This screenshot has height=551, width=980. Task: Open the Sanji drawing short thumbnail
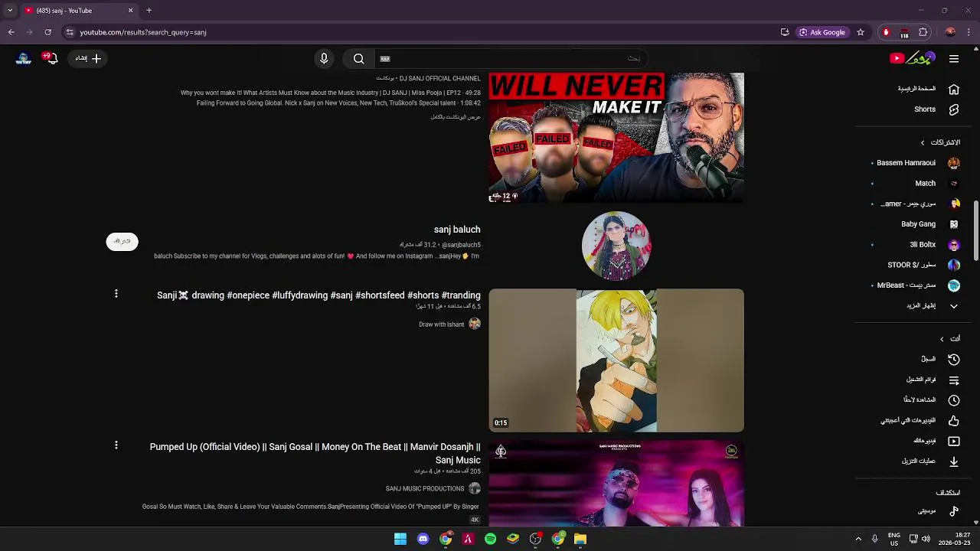616,360
